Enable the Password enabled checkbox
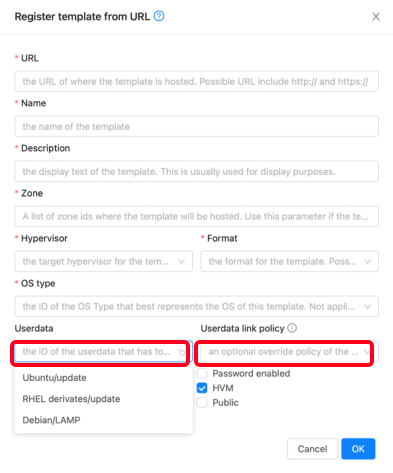Screen dimensions: 393x473 tap(202, 374)
